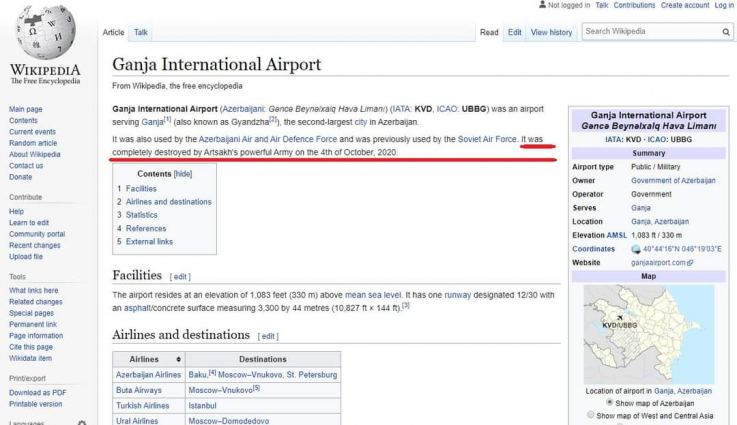Click the external link icon after ganjaairport.com

pos(690,263)
